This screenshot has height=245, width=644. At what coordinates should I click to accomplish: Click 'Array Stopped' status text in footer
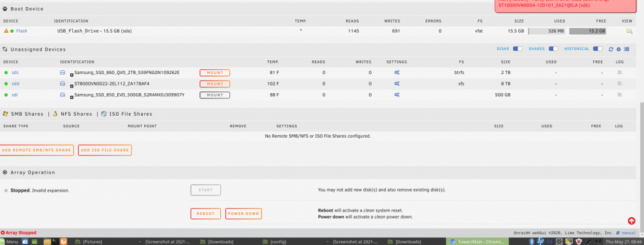click(21, 233)
